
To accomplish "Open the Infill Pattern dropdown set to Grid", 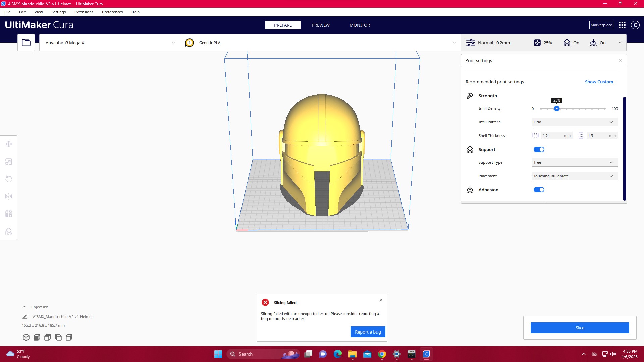I will pyautogui.click(x=574, y=122).
